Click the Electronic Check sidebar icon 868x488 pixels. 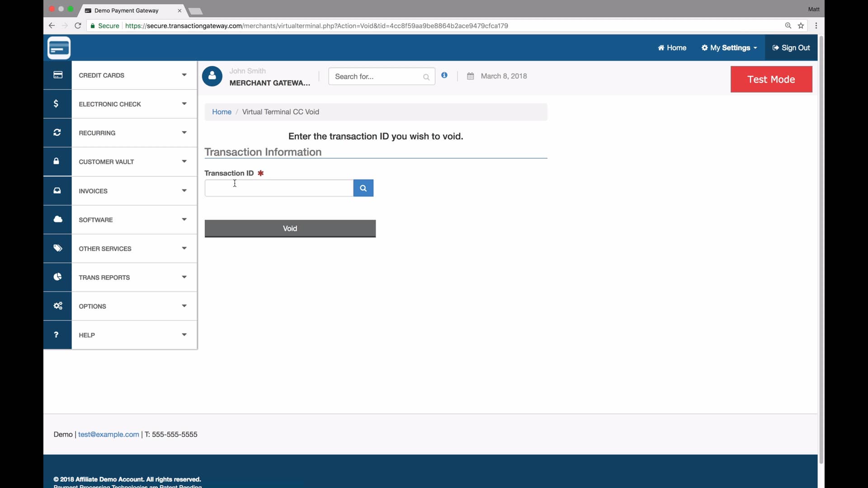pos(58,103)
